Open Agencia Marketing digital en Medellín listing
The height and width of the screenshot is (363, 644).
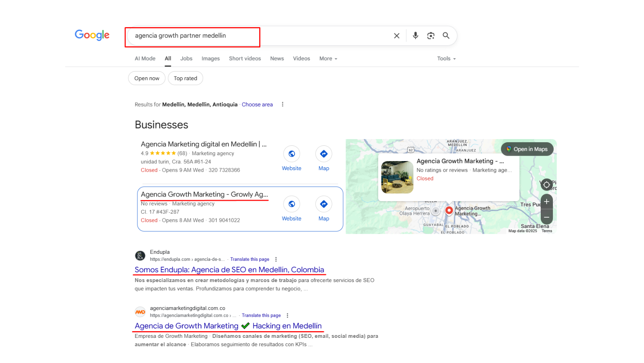pyautogui.click(x=204, y=144)
